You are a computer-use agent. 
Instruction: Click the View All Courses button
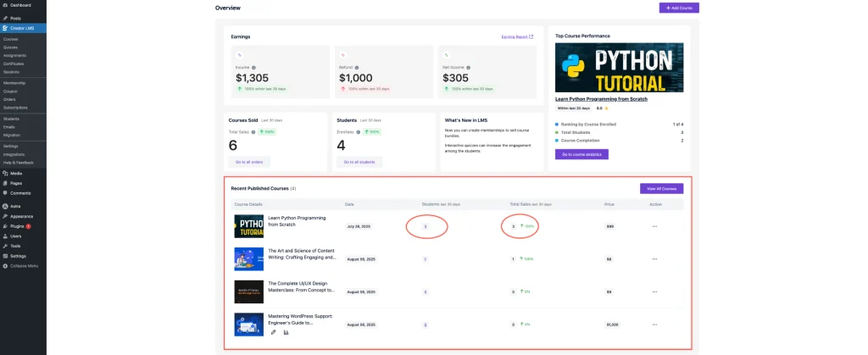coord(661,188)
